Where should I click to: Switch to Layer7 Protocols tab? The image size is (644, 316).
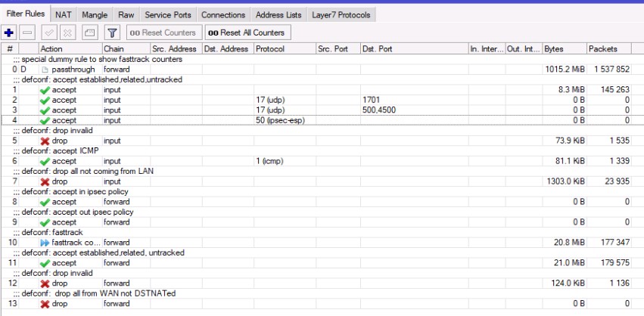[x=341, y=15]
